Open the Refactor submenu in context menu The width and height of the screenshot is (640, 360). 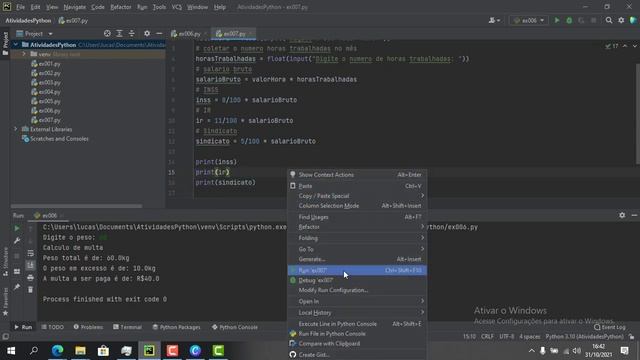[x=357, y=227]
